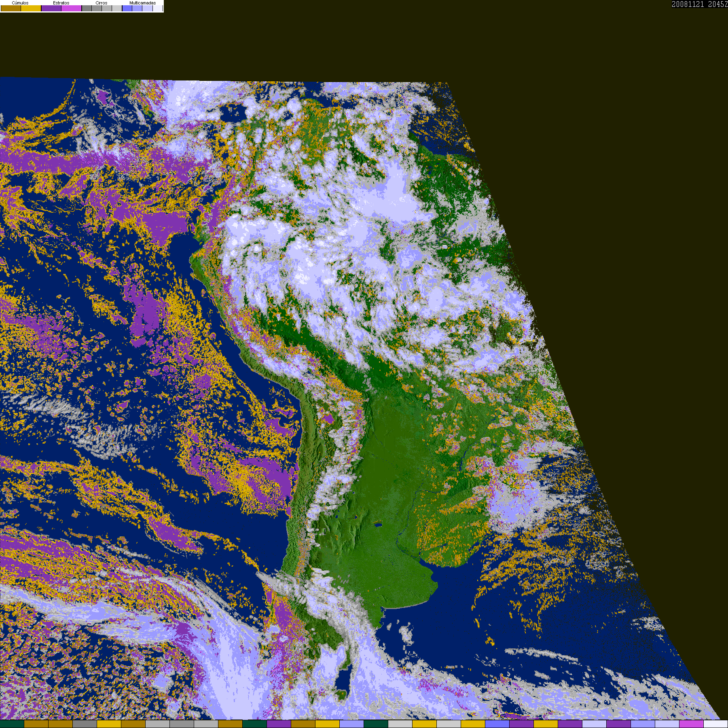The image size is (728, 728).
Task: Click the "20081121 2045Z" timestamp text
Action: (x=700, y=4)
